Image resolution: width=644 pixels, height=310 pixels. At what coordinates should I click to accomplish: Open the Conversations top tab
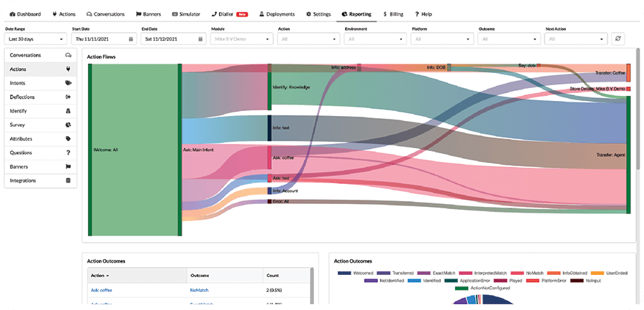tap(106, 14)
